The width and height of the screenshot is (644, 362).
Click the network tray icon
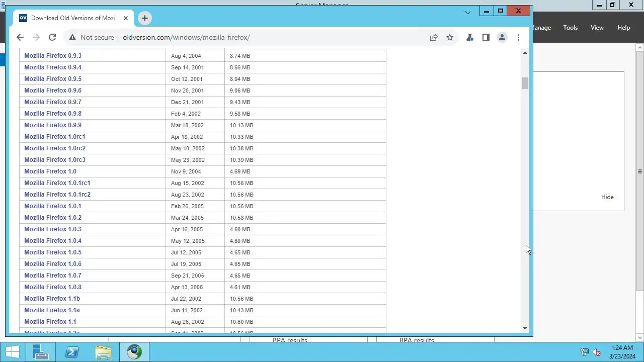pyautogui.click(x=585, y=352)
